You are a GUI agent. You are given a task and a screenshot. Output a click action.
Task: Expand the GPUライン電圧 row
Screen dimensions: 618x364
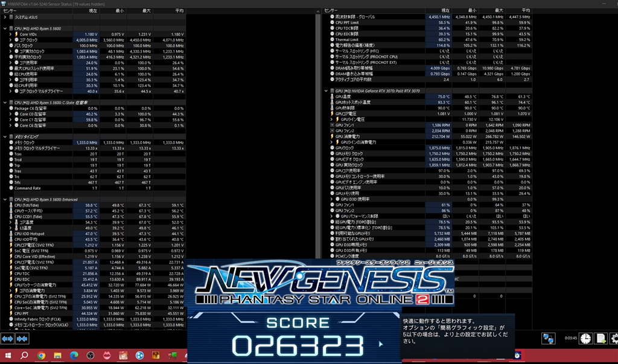[x=332, y=120]
